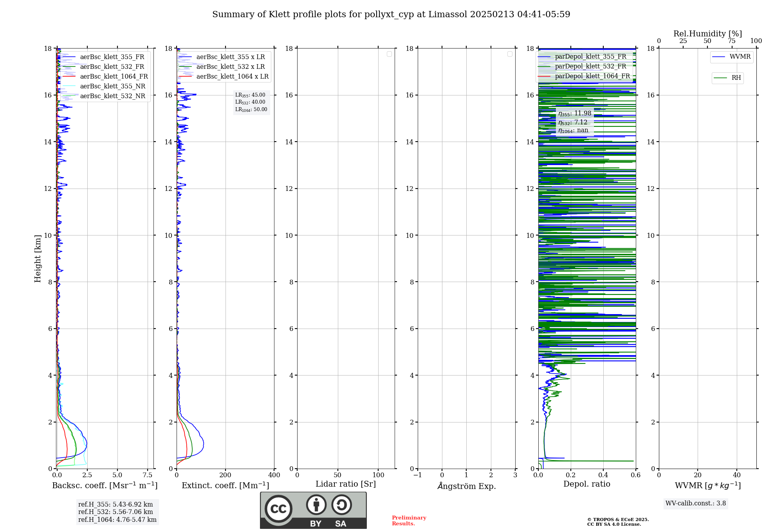Select the η1064: nan value
This screenshot has height=532, width=783.
[x=573, y=130]
